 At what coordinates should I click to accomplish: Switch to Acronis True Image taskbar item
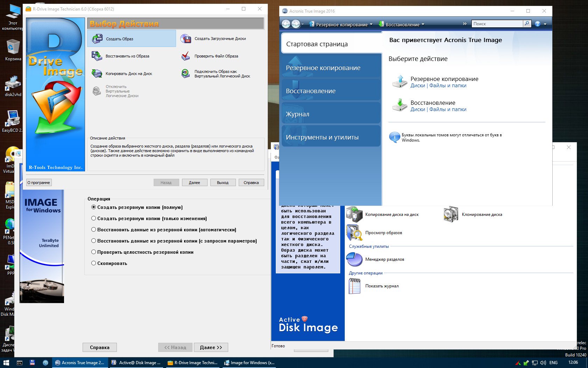pyautogui.click(x=80, y=363)
